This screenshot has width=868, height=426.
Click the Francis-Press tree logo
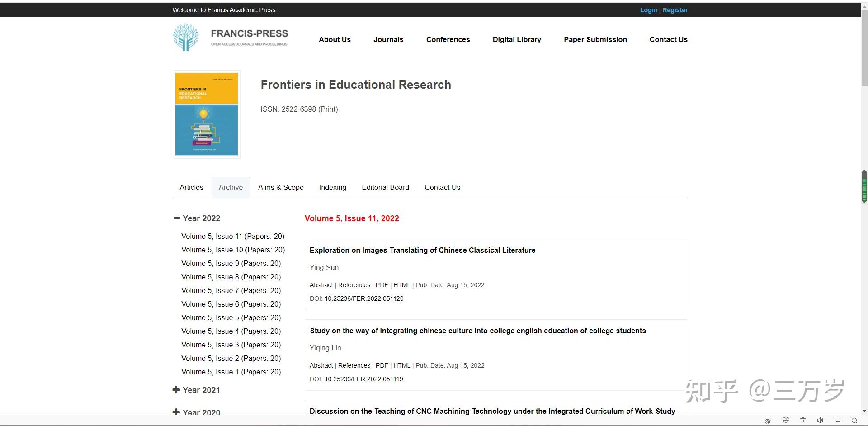coord(185,37)
